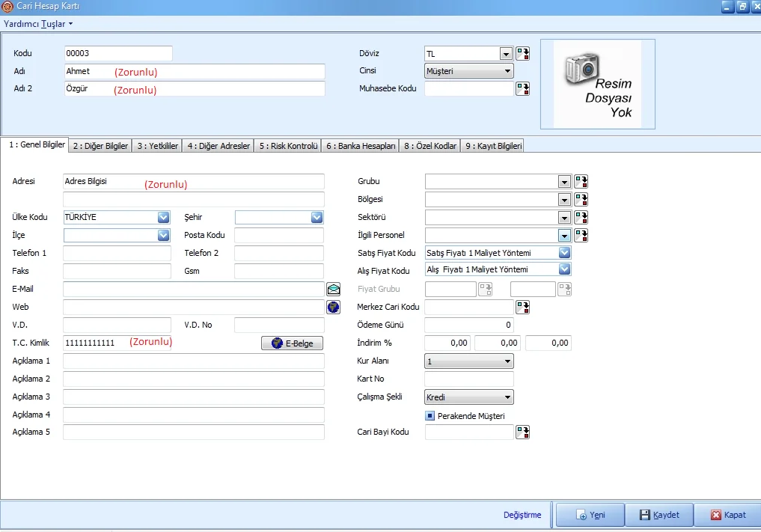Switch to the 5 : Risk Kontrolü tab
The image size is (761, 532).
[289, 147]
